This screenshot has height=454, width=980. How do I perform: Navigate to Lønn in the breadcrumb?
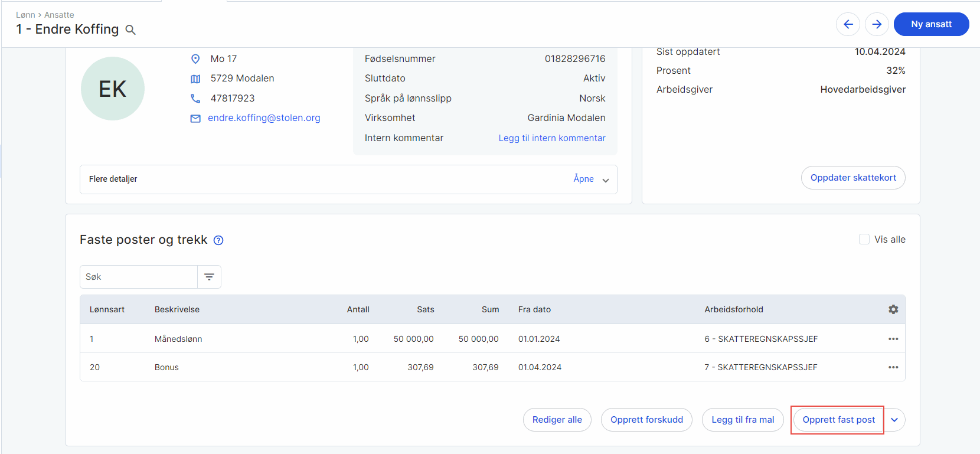[x=25, y=15]
